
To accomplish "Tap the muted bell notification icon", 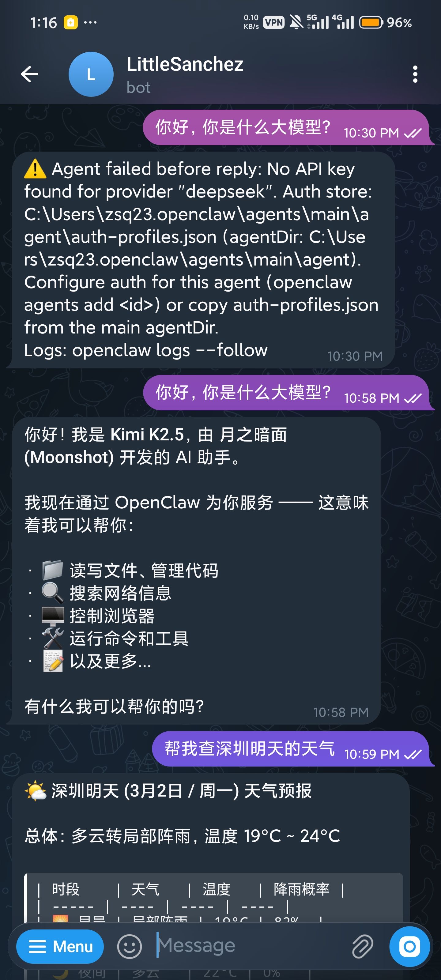I will pyautogui.click(x=297, y=22).
